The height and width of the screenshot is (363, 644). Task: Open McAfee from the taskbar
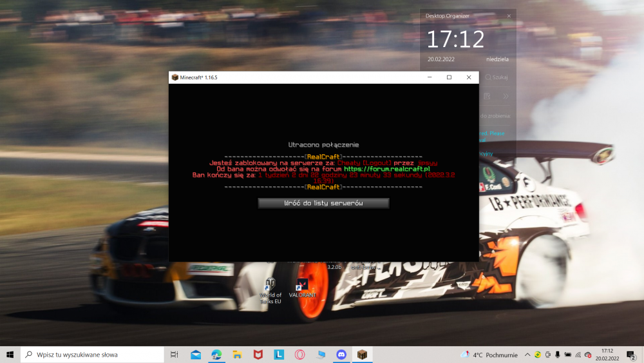tap(258, 355)
